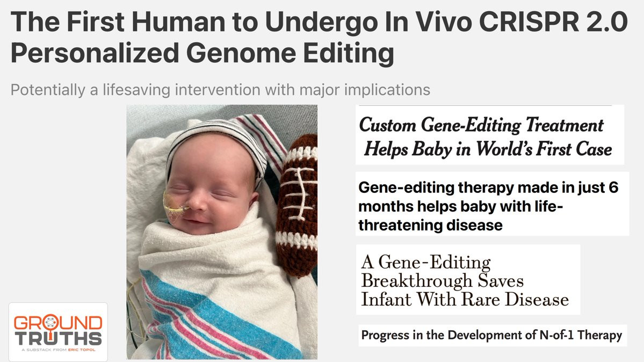
Task: Click 'Personalized Genome Editing' headline line
Action: tap(202, 53)
